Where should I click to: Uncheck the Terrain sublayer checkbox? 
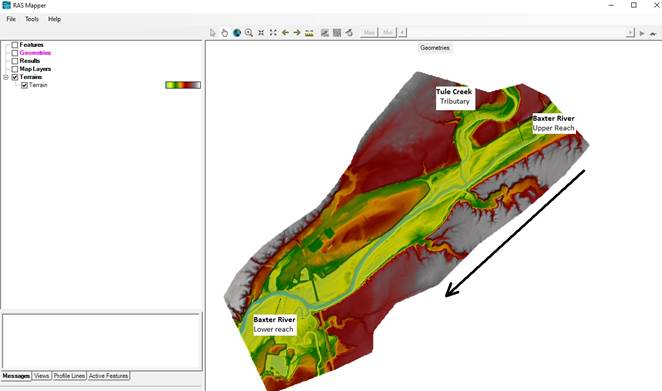pos(24,85)
